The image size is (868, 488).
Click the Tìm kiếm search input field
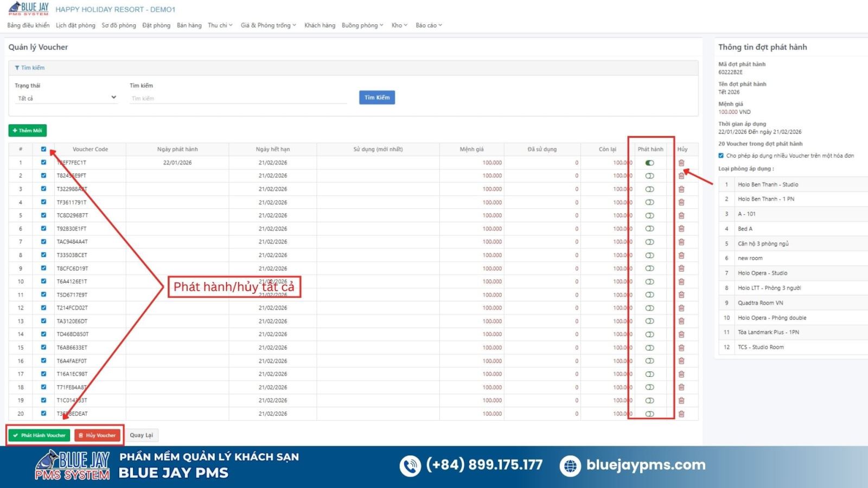[x=239, y=98]
